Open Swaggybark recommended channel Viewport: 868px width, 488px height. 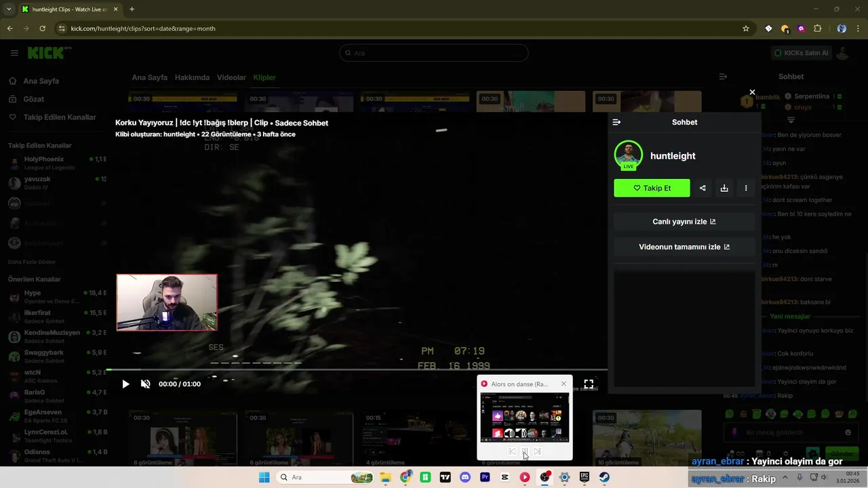(x=57, y=357)
